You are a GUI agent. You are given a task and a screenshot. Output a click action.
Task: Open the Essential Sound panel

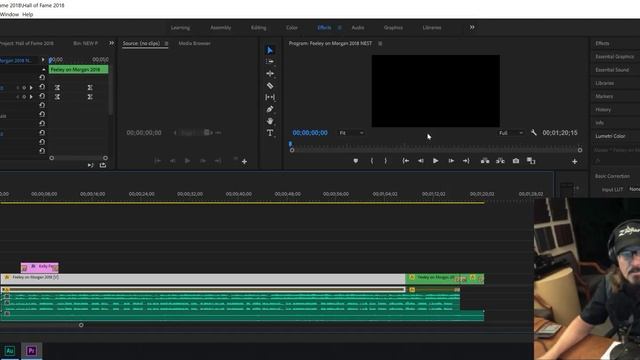(612, 70)
